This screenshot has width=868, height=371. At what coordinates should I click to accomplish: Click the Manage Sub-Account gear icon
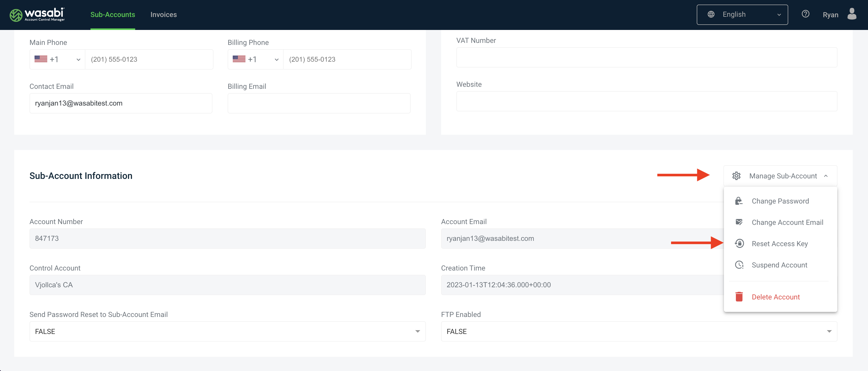coord(736,176)
